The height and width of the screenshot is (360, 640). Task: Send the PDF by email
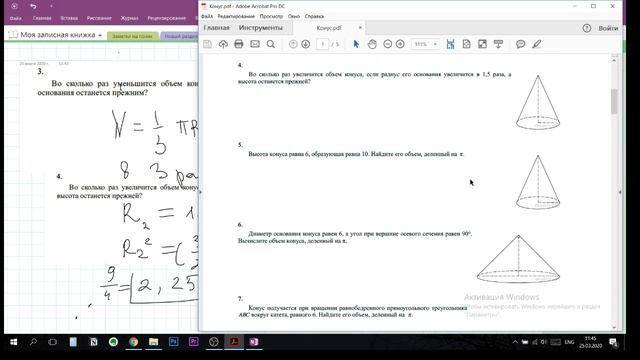(255, 44)
